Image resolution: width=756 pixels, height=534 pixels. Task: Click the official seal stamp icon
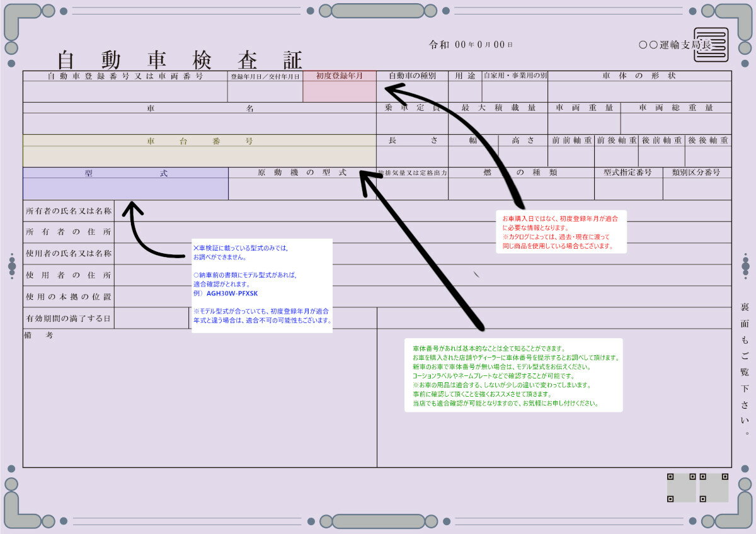(711, 45)
